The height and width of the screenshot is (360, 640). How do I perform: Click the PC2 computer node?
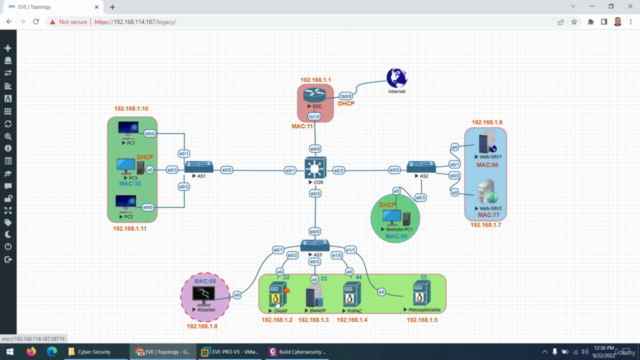[x=125, y=204]
